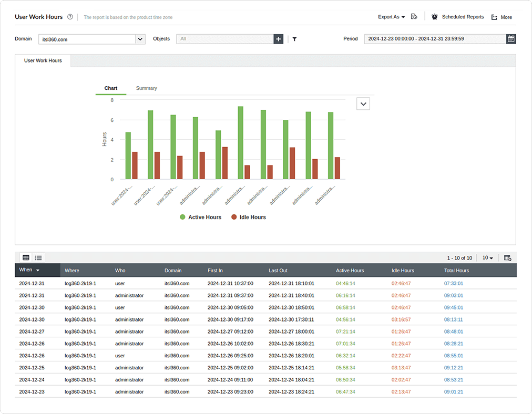Click the plus icon to add Objects
The width and height of the screenshot is (532, 414).
click(x=278, y=39)
